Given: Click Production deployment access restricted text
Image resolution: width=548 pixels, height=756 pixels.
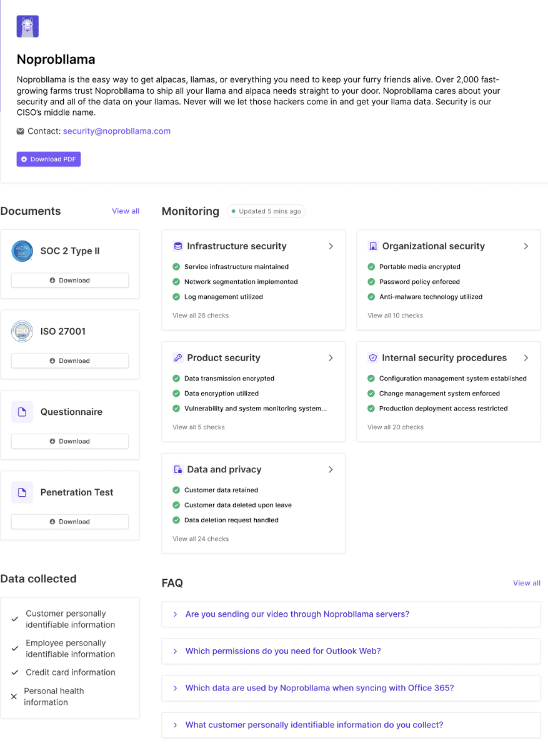Looking at the screenshot, I should 444,409.
